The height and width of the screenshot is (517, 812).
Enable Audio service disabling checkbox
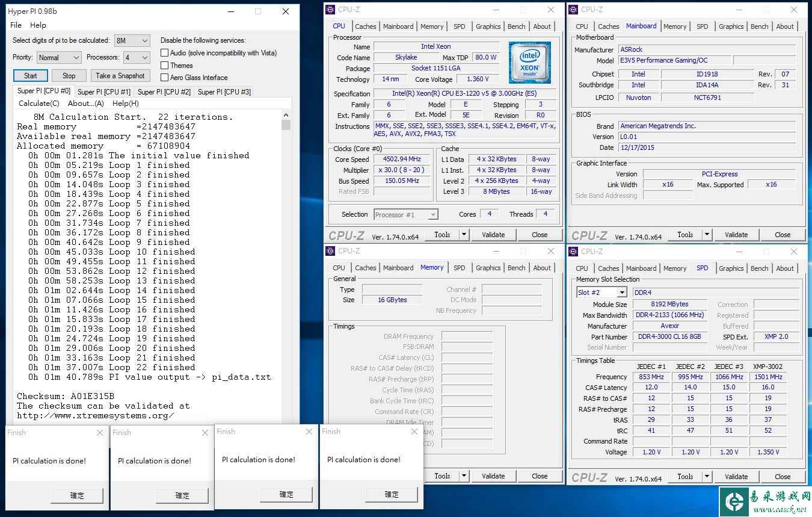click(x=164, y=53)
